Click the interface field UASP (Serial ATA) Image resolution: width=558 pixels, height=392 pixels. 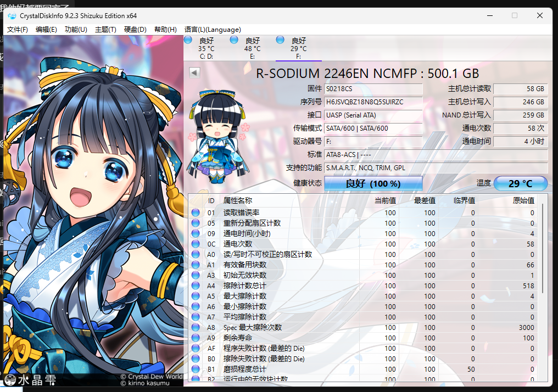(373, 115)
